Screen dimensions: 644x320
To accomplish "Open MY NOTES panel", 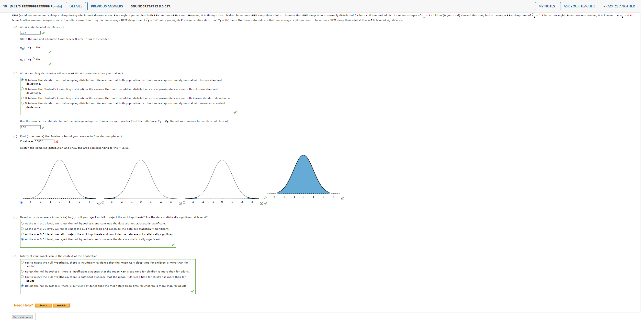I will [x=547, y=6].
